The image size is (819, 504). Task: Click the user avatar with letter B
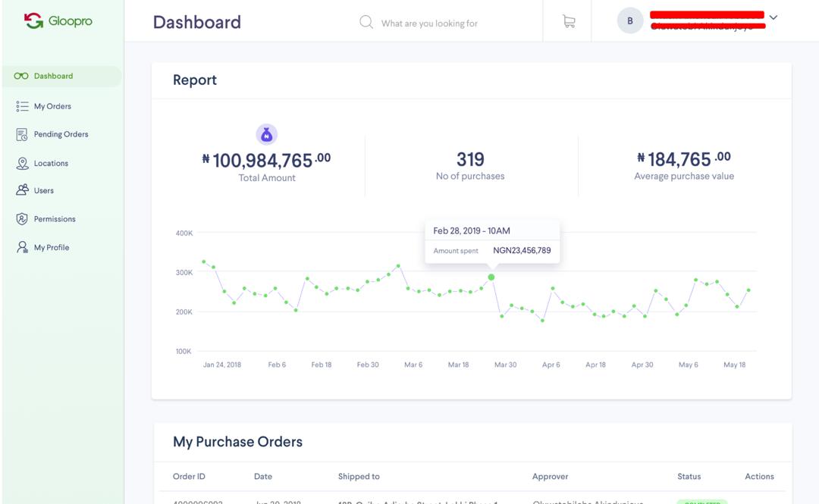click(x=630, y=21)
